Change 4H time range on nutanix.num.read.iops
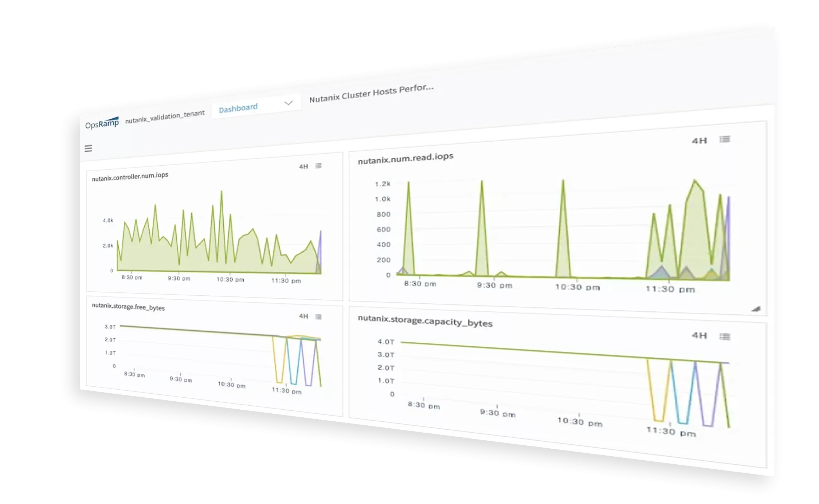This screenshot has height=504, width=819. 700,141
